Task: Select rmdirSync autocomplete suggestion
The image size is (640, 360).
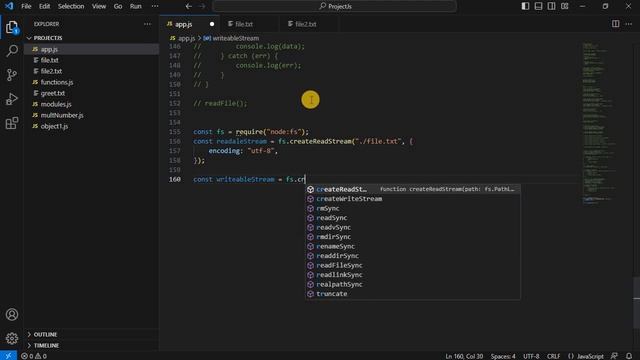Action: click(x=413, y=237)
